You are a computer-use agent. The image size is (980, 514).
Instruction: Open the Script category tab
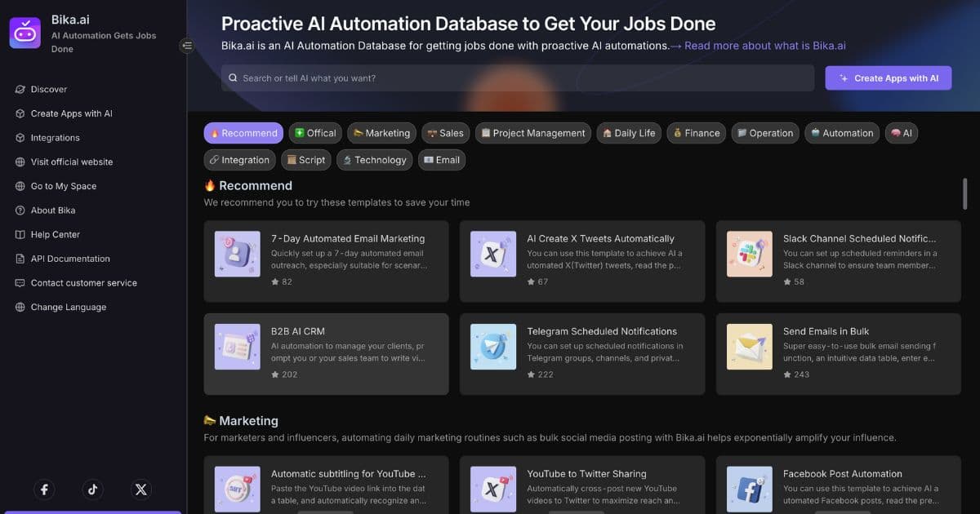tap(305, 160)
